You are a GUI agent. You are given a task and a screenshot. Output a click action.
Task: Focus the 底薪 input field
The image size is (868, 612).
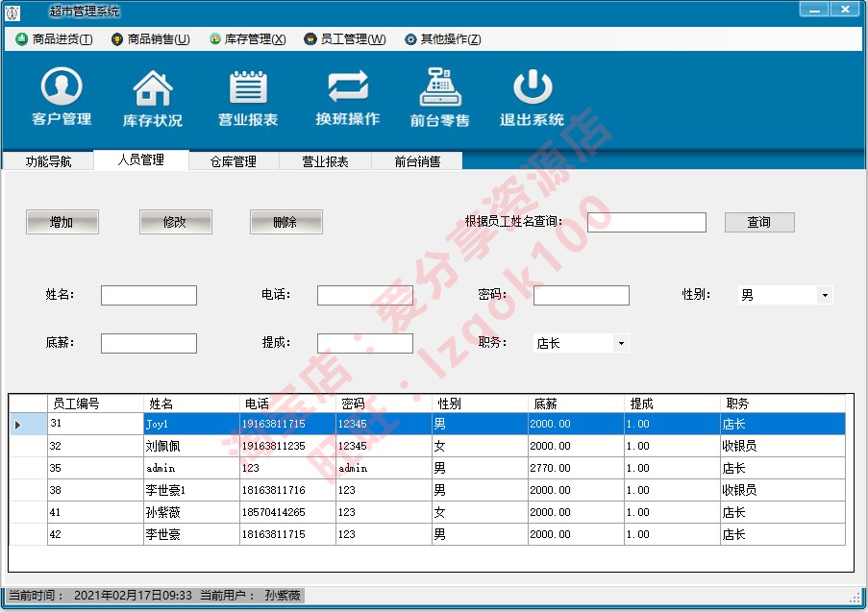coord(149,343)
